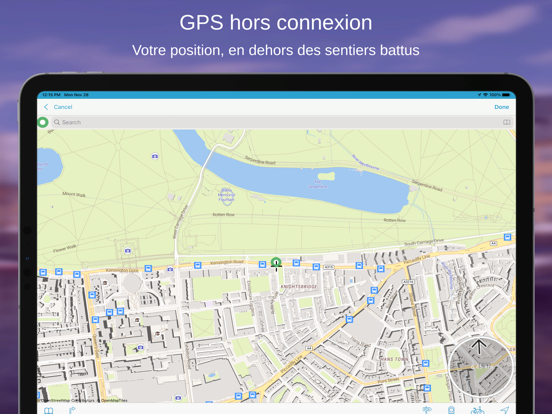The image size is (552, 414).
Task: Tap the Kensington Road street label
Action: (227, 262)
